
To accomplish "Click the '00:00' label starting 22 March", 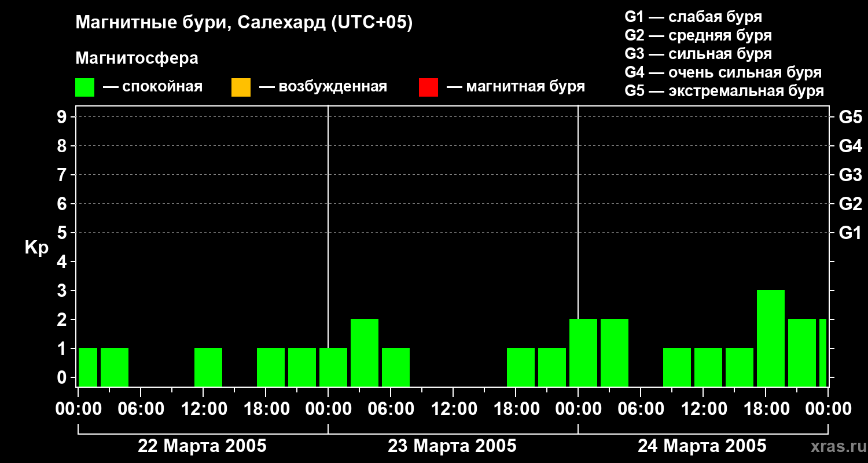I will (78, 409).
